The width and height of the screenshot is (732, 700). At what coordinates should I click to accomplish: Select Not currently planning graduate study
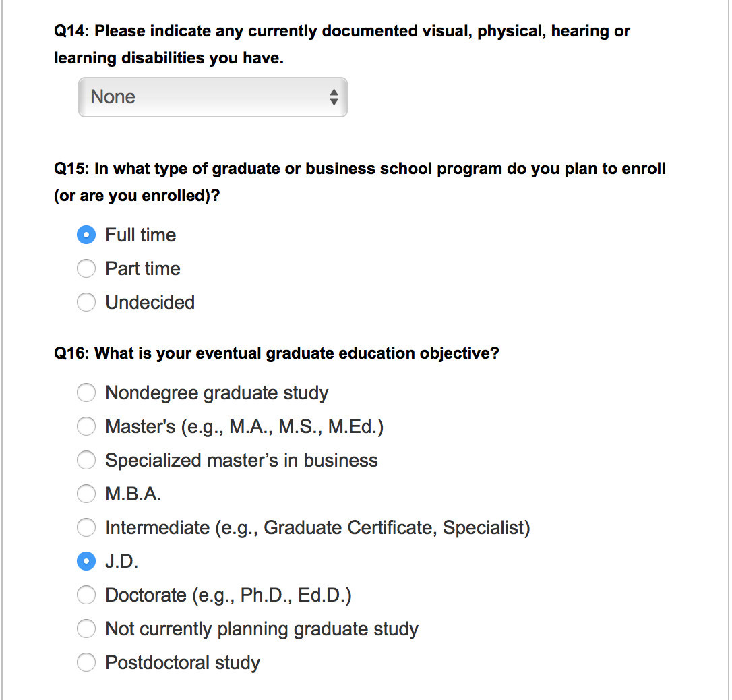pos(86,629)
